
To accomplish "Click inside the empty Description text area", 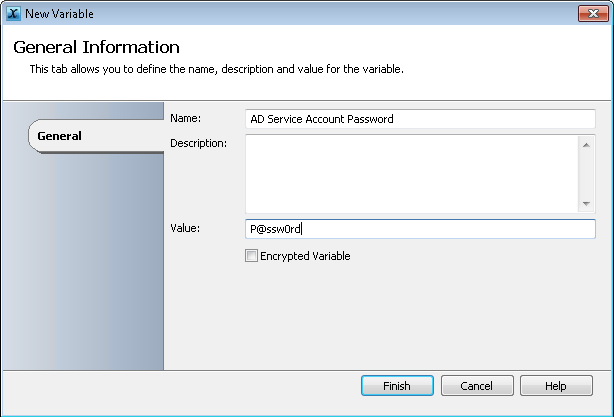I will coord(412,174).
